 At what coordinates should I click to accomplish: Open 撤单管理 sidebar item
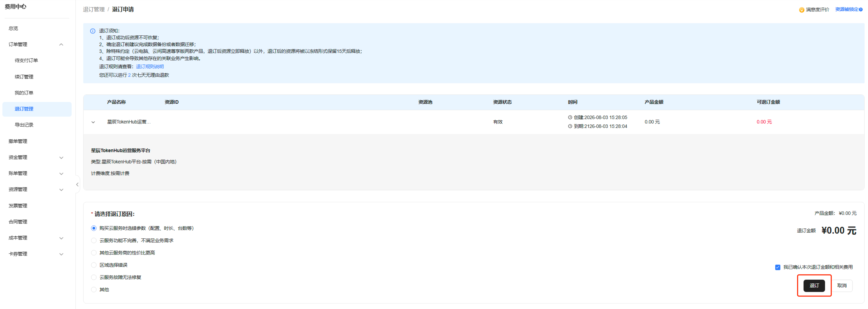tap(18, 141)
